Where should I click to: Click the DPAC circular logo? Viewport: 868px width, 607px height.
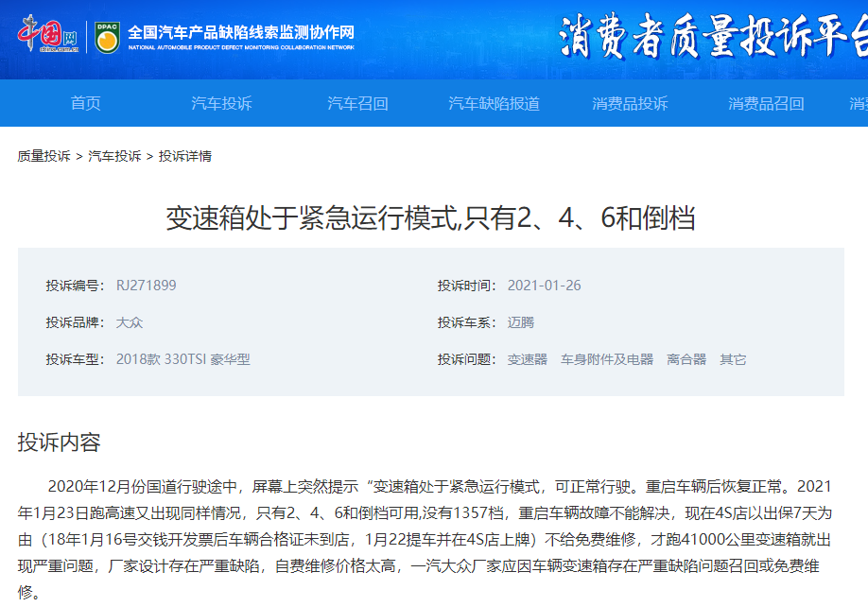(108, 38)
